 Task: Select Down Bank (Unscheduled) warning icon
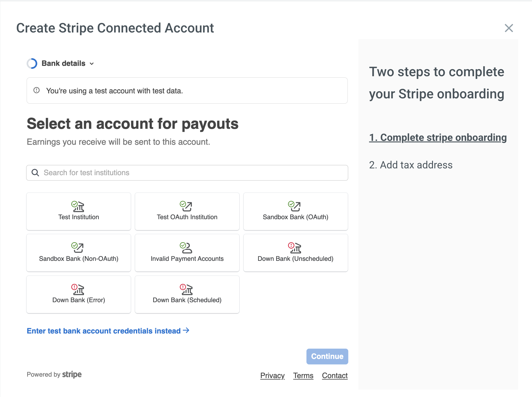pos(295,248)
